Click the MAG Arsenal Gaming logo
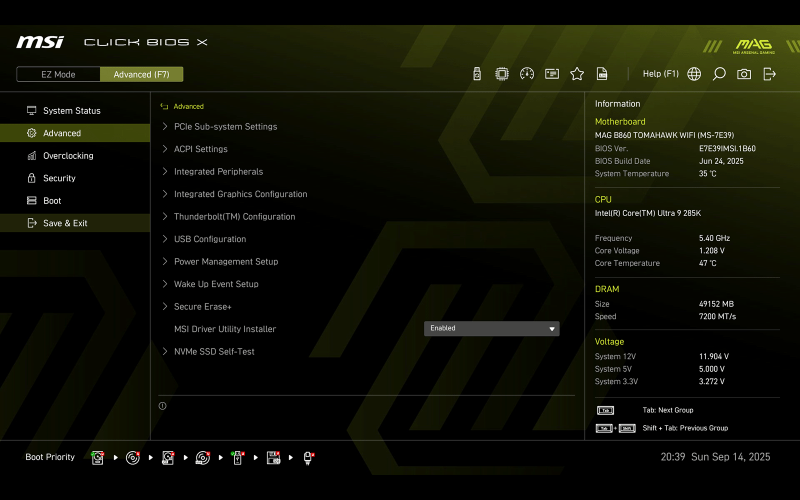The image size is (800, 500). coord(754,46)
